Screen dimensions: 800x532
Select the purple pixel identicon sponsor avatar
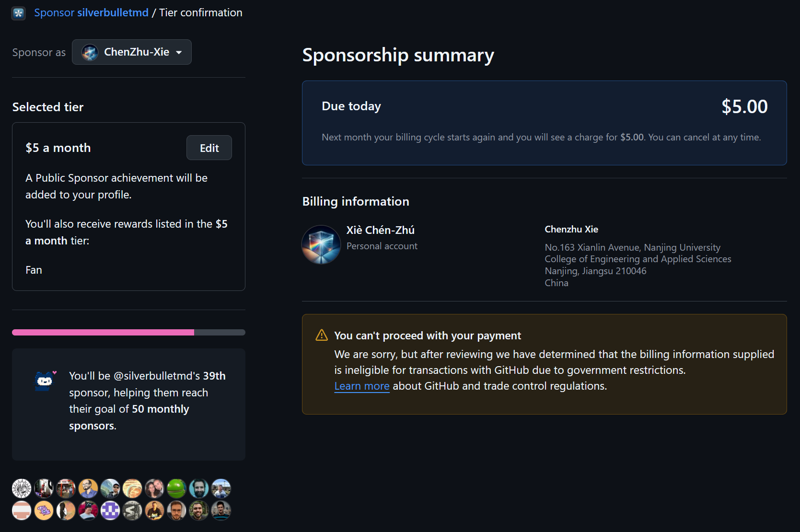110,511
